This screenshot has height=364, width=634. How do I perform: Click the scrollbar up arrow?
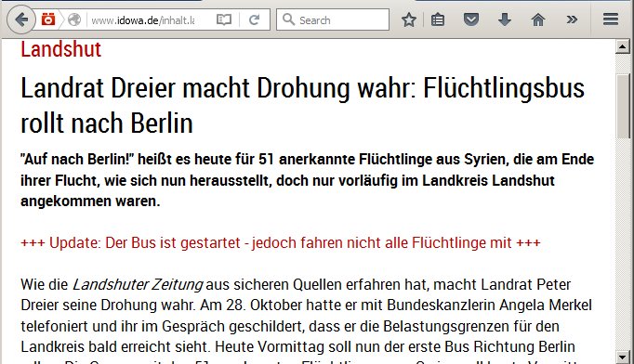[x=622, y=46]
